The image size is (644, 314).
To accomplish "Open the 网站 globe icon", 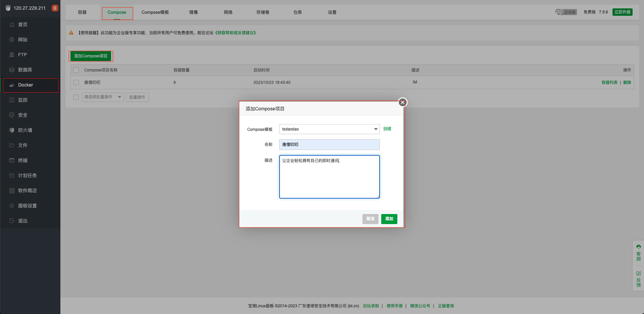I will [12, 40].
